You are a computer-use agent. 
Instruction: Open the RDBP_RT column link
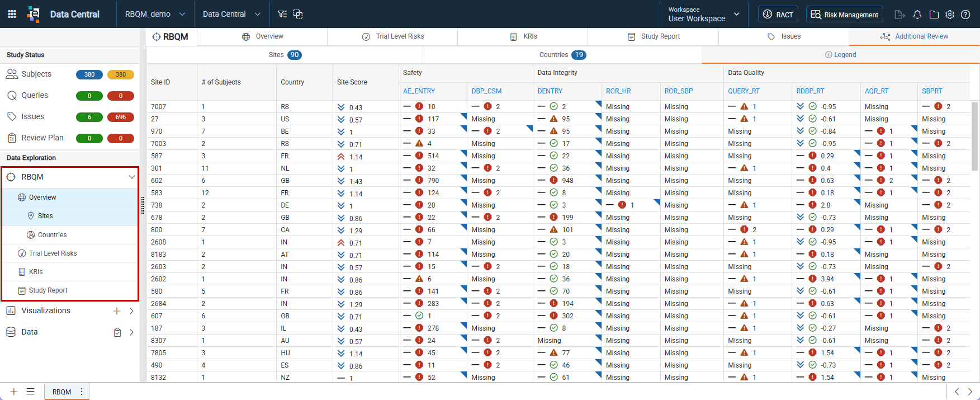[x=810, y=91]
